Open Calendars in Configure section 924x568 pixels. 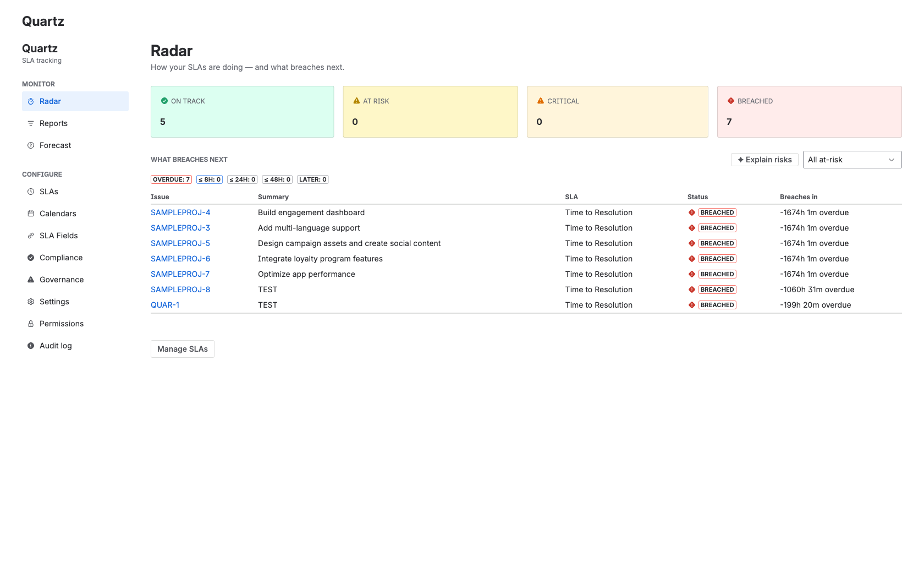[x=75, y=214]
